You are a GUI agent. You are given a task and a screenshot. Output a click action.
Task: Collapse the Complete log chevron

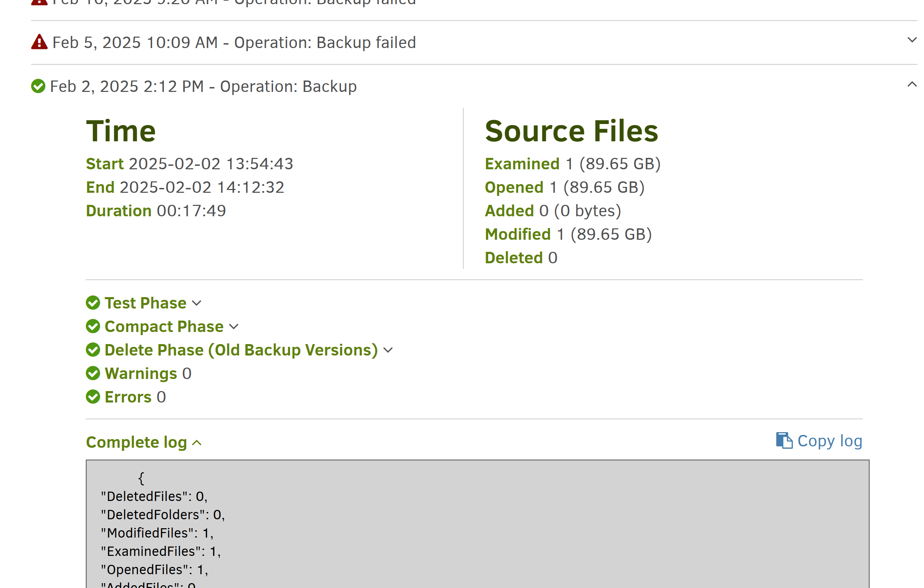point(197,443)
